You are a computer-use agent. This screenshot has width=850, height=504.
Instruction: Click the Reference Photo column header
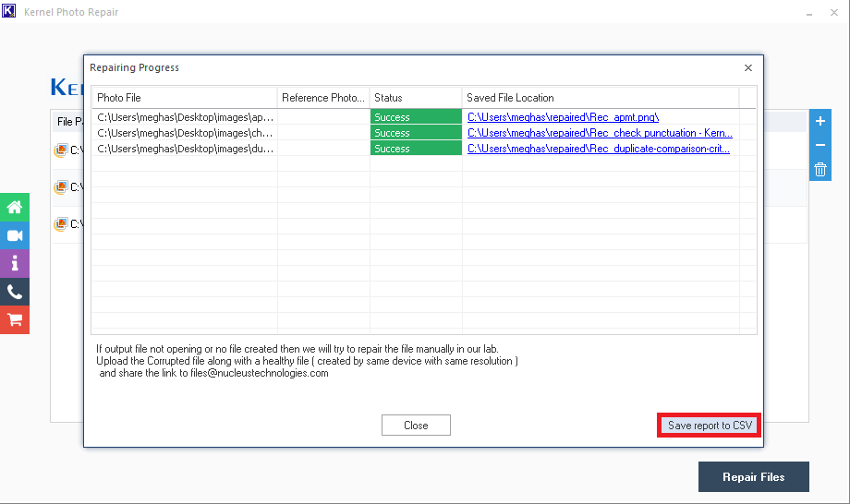(x=323, y=98)
